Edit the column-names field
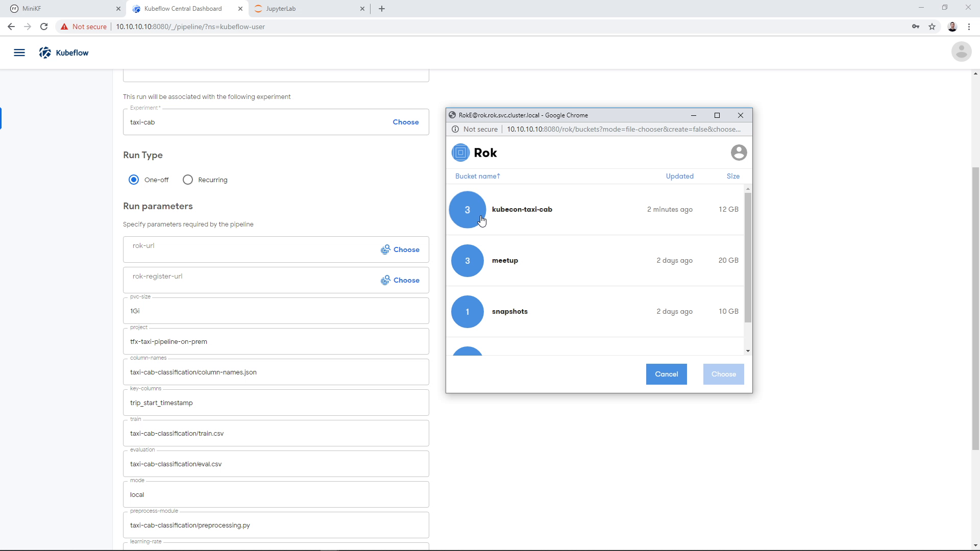Viewport: 980px width, 551px height. point(276,372)
